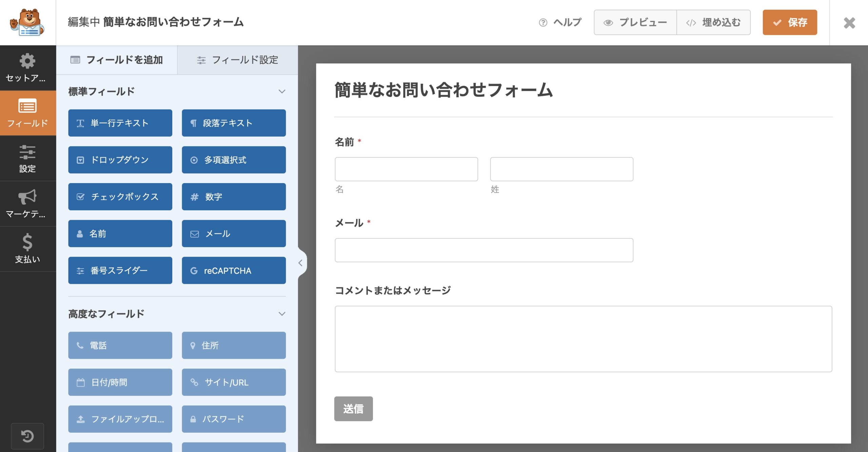Add a ドロップダウン field
868x452 pixels.
point(120,160)
